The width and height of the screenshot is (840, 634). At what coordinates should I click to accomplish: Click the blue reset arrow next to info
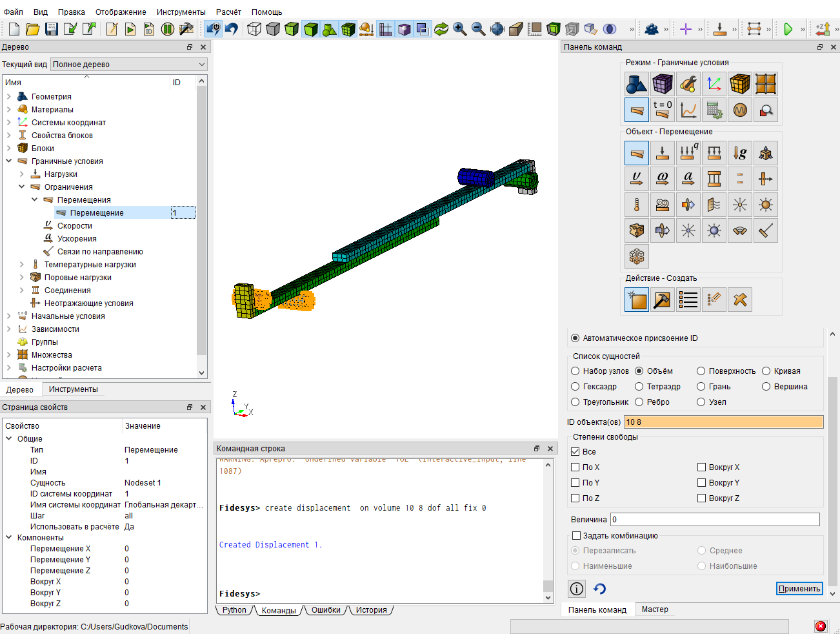click(x=600, y=589)
